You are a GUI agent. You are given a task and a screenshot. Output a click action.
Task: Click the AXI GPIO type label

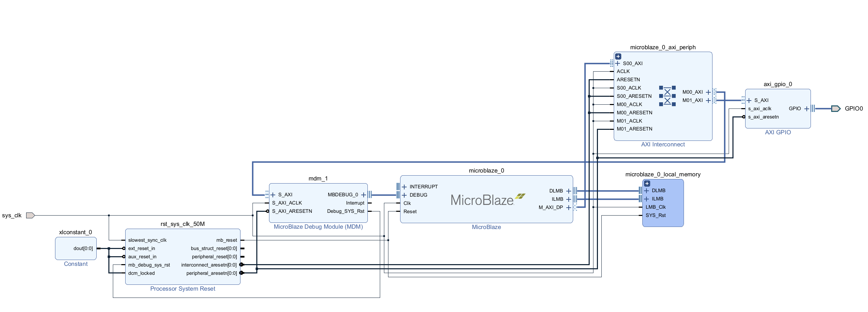778,133
